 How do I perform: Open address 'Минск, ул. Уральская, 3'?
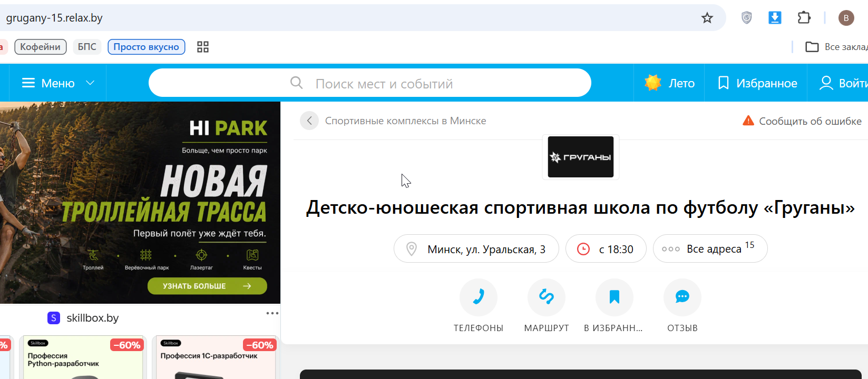476,248
